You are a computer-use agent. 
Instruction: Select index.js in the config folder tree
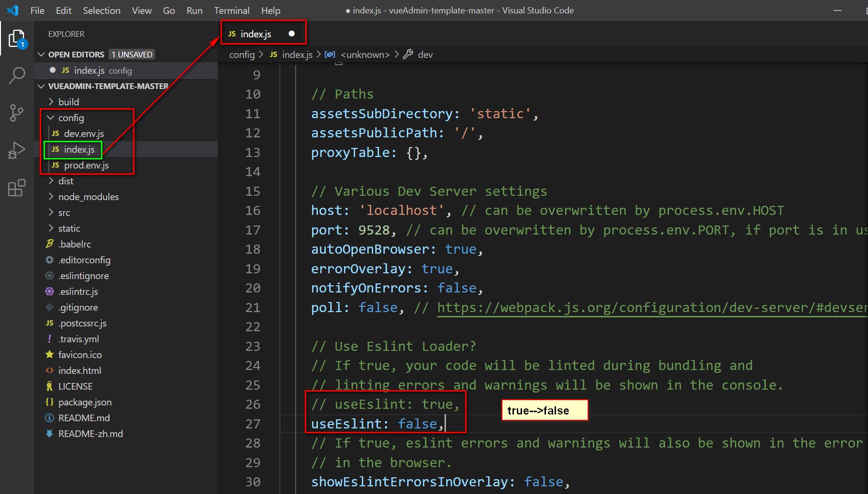[x=79, y=149]
